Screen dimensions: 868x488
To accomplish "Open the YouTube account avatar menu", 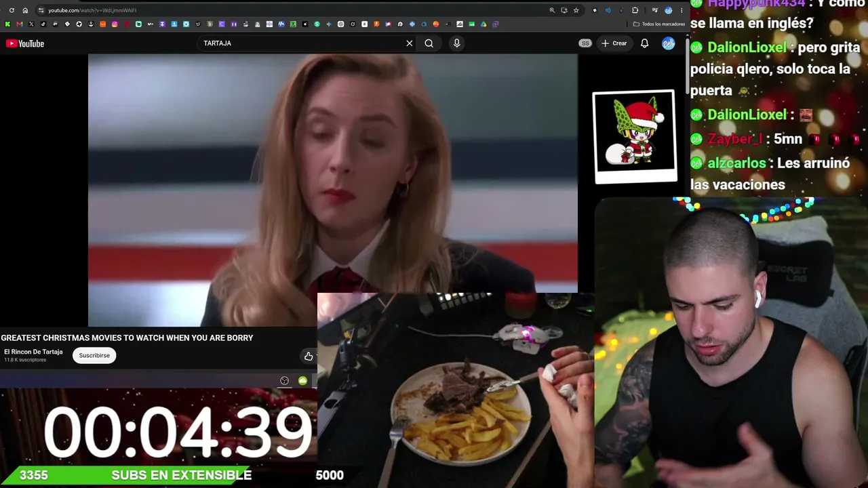I will 669,43.
